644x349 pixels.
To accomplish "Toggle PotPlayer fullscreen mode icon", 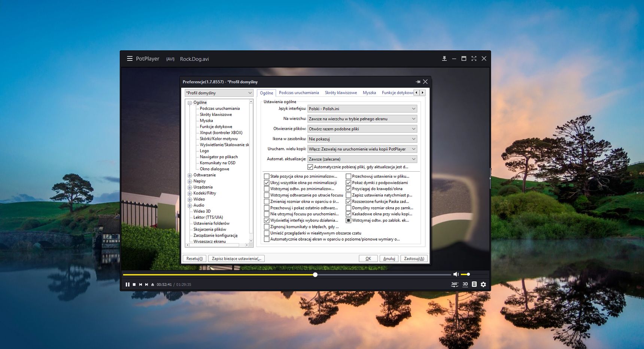I will 474,58.
